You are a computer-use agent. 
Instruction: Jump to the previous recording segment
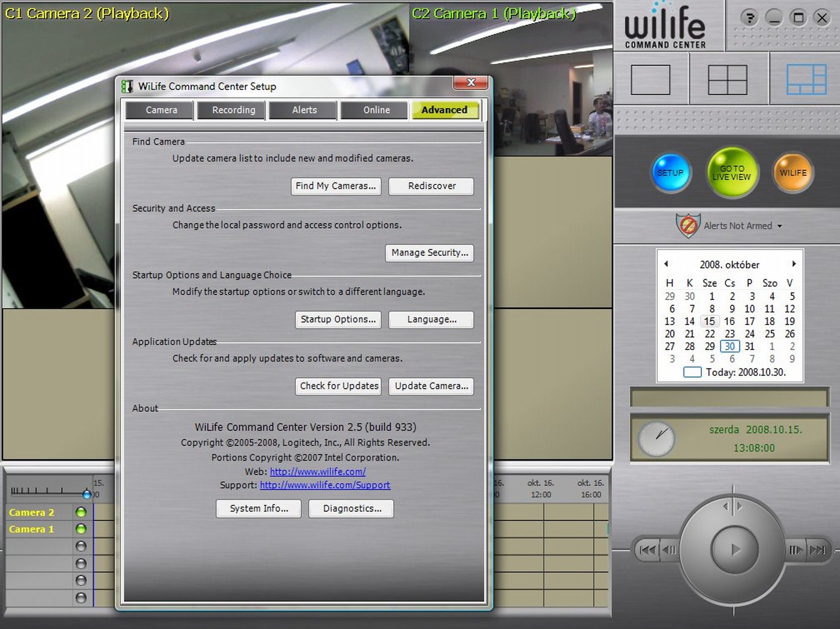point(647,550)
